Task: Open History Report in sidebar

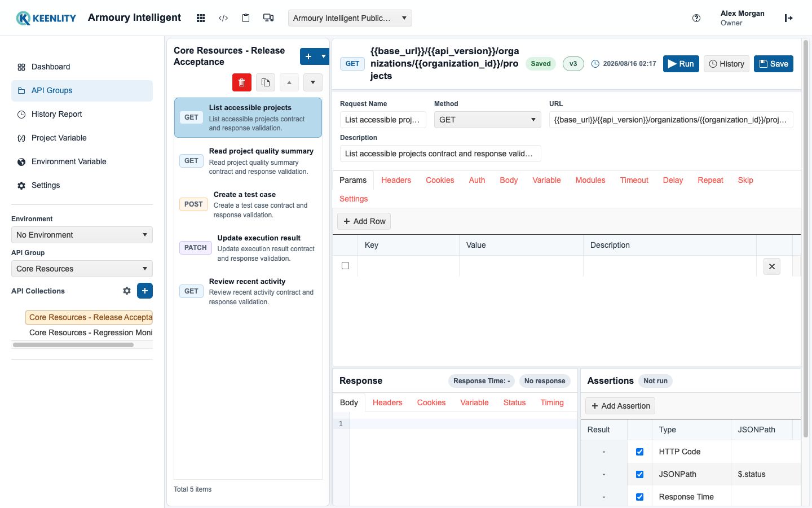Action: pyautogui.click(x=82, y=114)
